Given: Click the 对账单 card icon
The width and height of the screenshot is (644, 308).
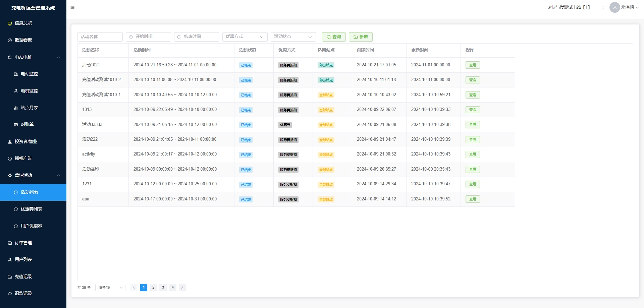Looking at the screenshot, I should [16, 125].
